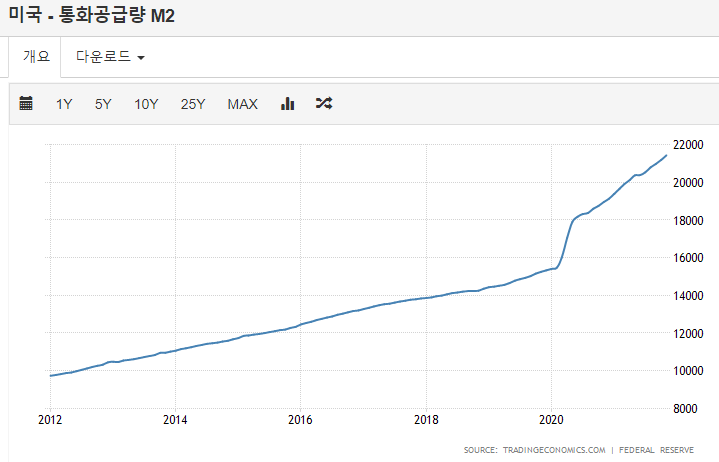This screenshot has height=462, width=719.
Task: Select the 25Y time range
Action: [193, 104]
